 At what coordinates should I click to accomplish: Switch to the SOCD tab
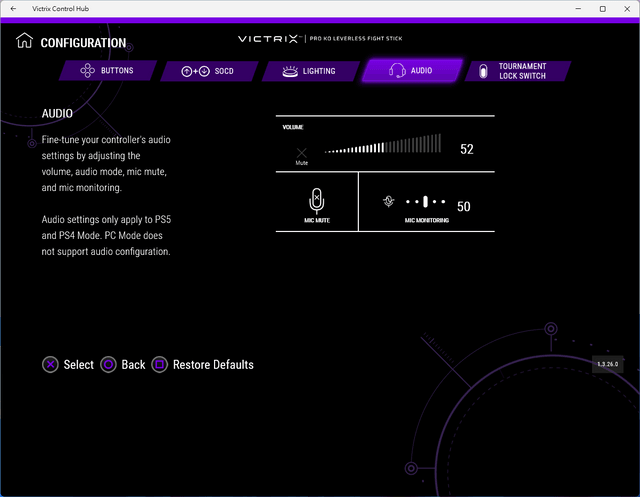tap(209, 71)
